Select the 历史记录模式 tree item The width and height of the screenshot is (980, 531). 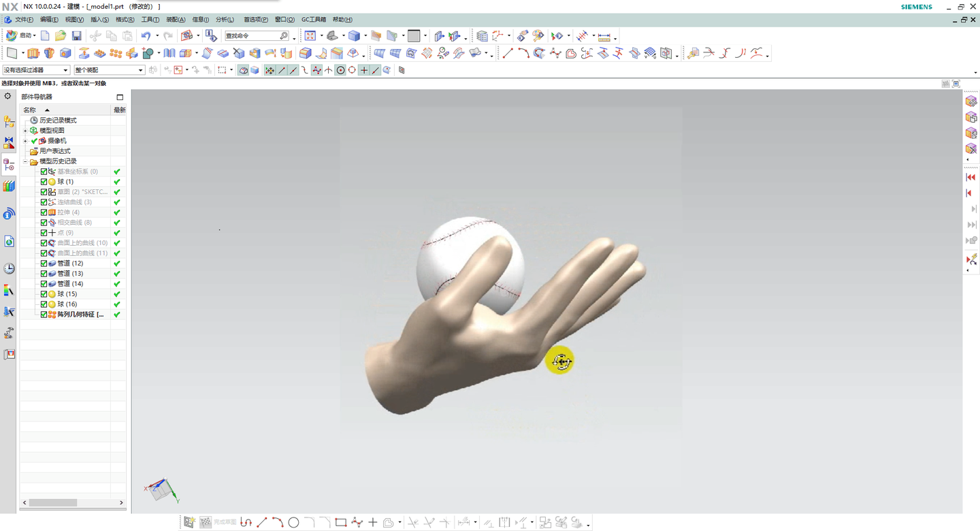click(58, 120)
